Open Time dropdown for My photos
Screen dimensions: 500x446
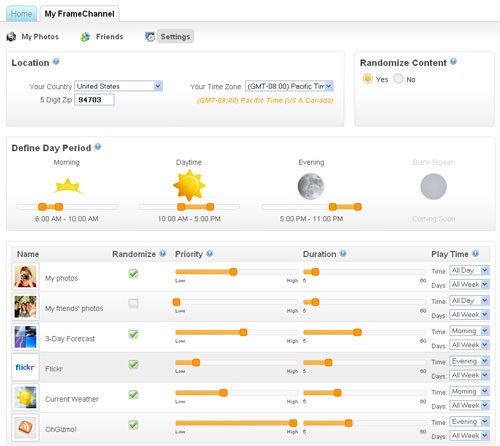click(x=469, y=270)
